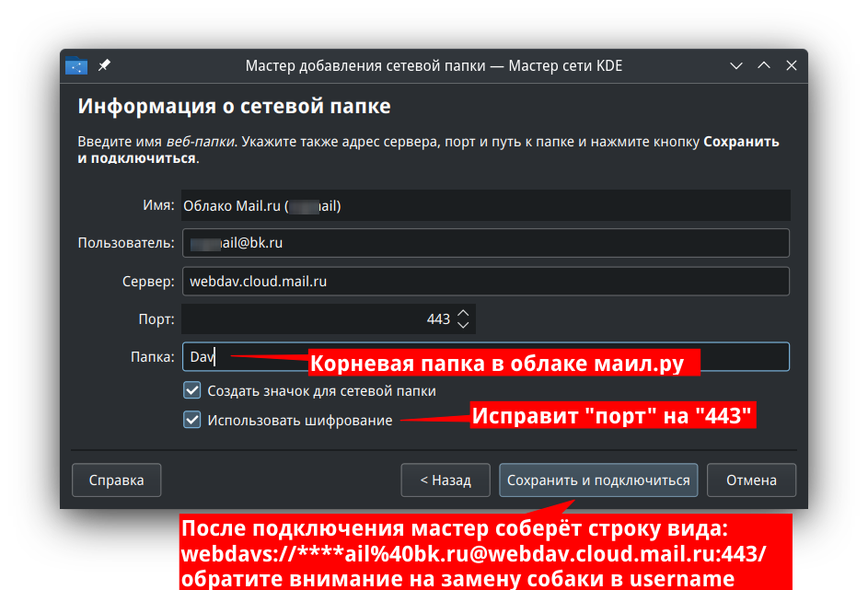Viewport: 868px width, 590px height.
Task: Click the network folder window icon
Action: click(x=76, y=66)
